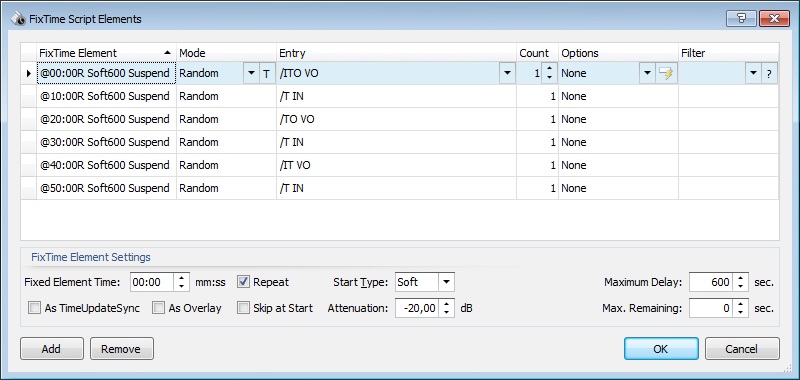Image resolution: width=800 pixels, height=380 pixels.
Task: Click Random mode cell in @10:00R row
Action: (x=226, y=96)
